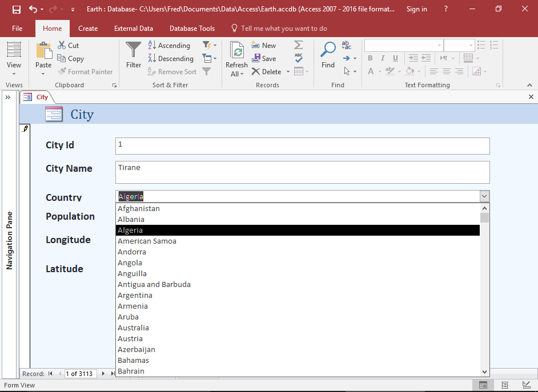Switch to the Create ribbon tab
538x392 pixels.
[x=87, y=28]
